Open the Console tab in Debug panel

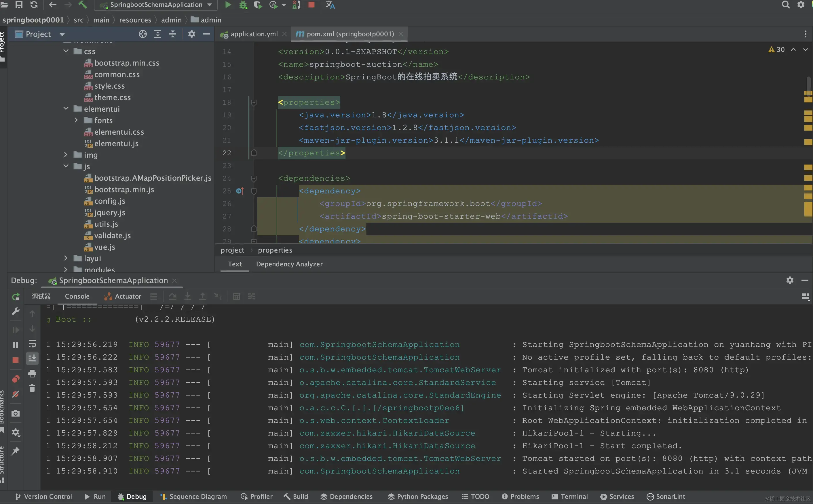(x=77, y=296)
